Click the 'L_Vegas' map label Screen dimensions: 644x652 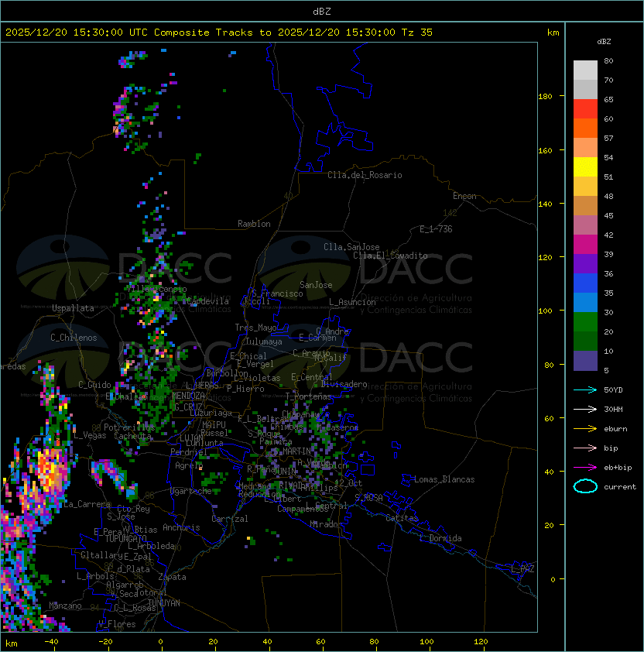[91, 435]
